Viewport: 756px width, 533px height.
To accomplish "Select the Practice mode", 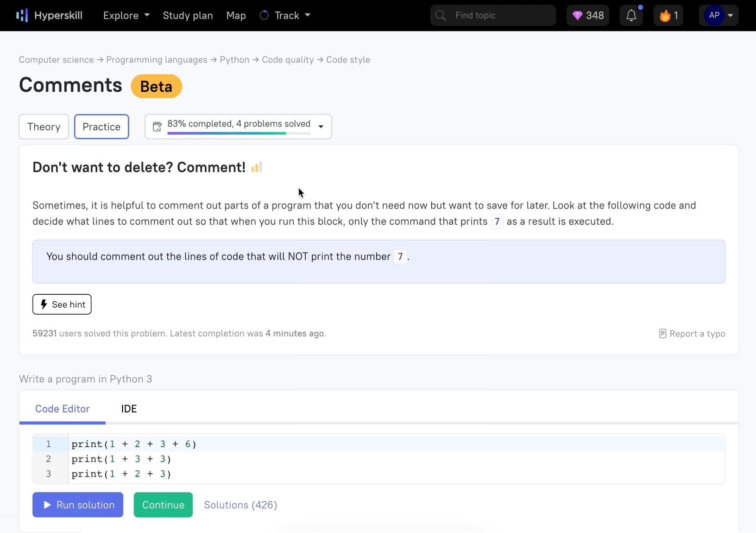I will pyautogui.click(x=101, y=127).
